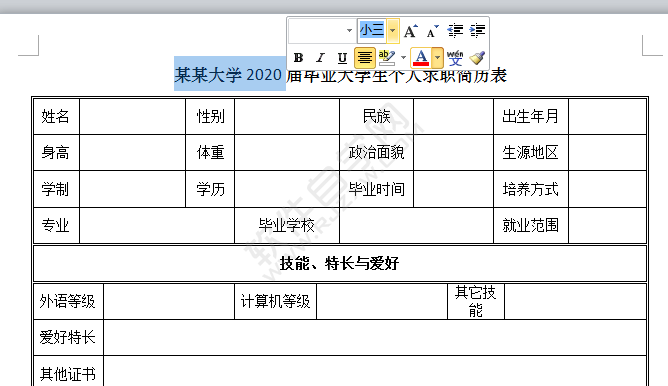Select the Format Painter brush
Image resolution: width=668 pixels, height=386 pixels.
click(x=477, y=58)
